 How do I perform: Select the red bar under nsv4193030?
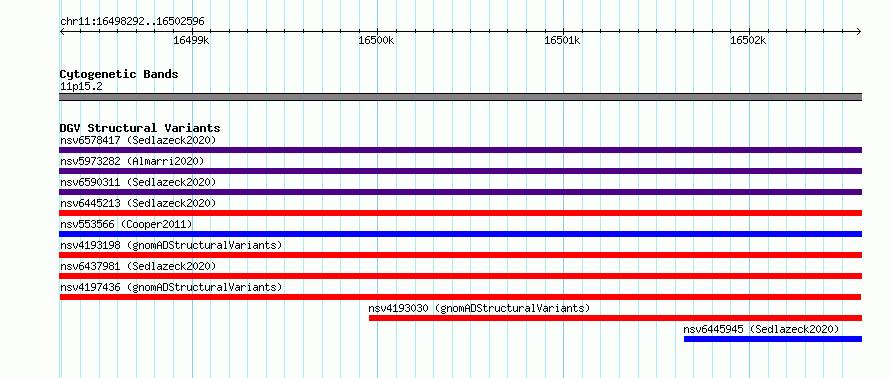pyautogui.click(x=615, y=318)
